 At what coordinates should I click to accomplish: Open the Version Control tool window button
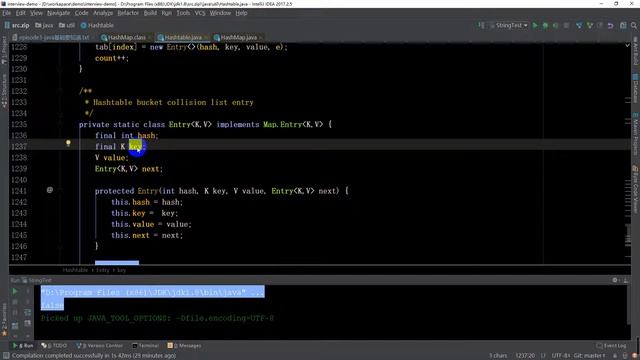(100, 346)
